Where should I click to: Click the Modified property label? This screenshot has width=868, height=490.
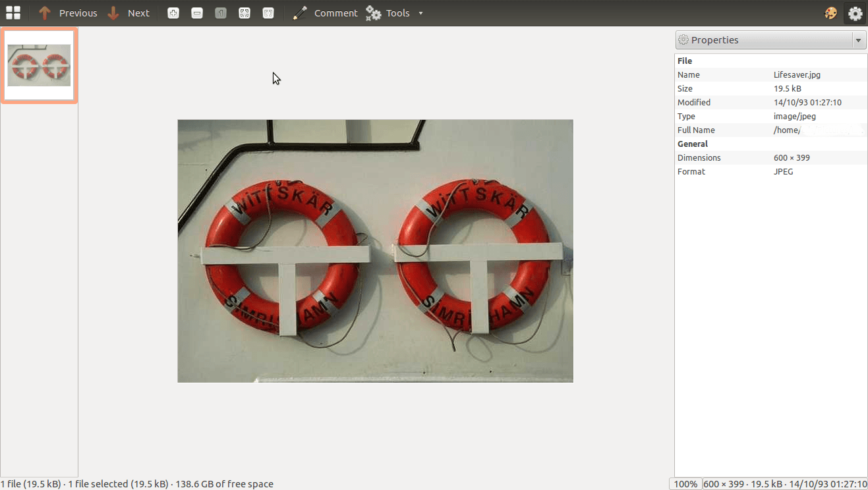pyautogui.click(x=694, y=103)
